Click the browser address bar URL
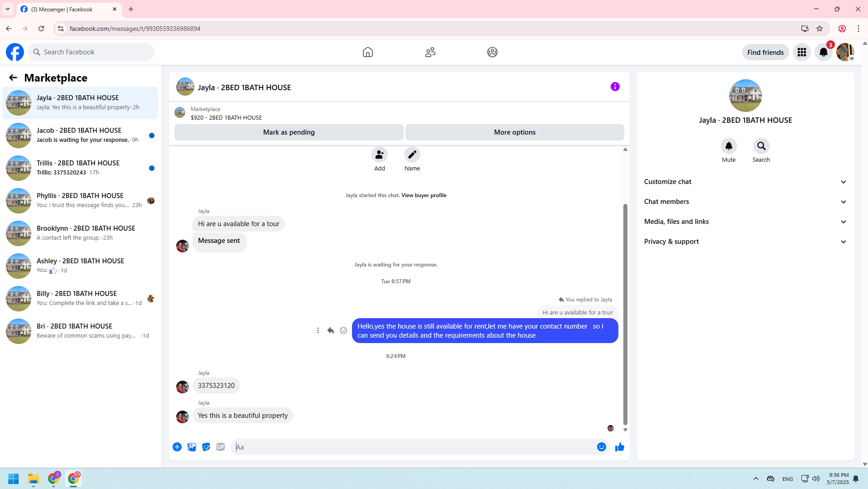 (135, 29)
